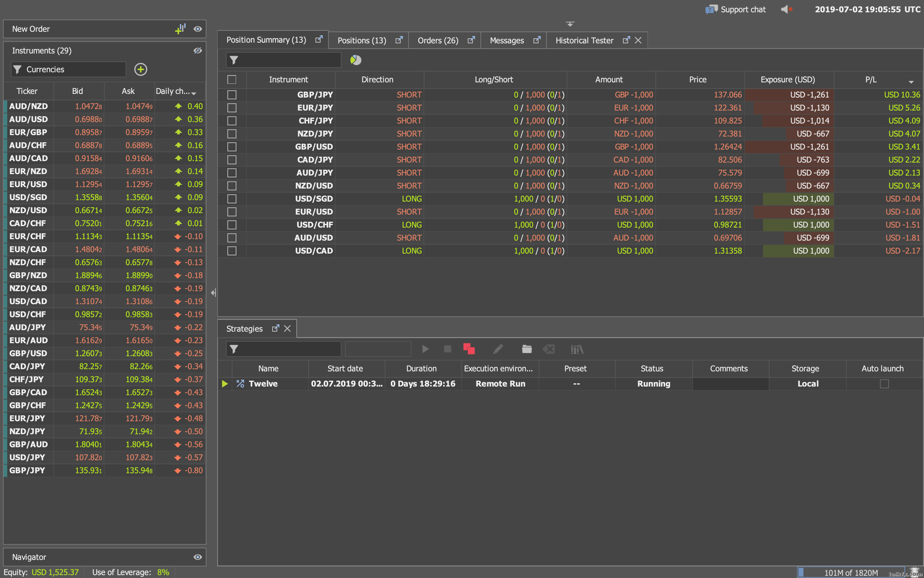Click the pie chart exposure icon
Viewport: 924px width, 578px height.
tap(356, 60)
